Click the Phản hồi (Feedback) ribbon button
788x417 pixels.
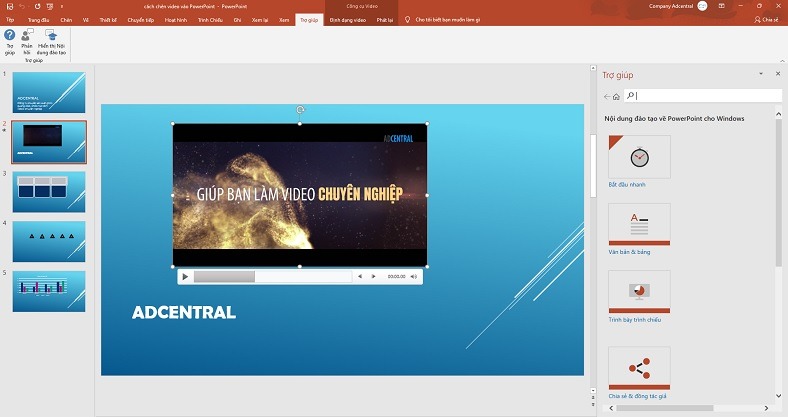click(27, 42)
